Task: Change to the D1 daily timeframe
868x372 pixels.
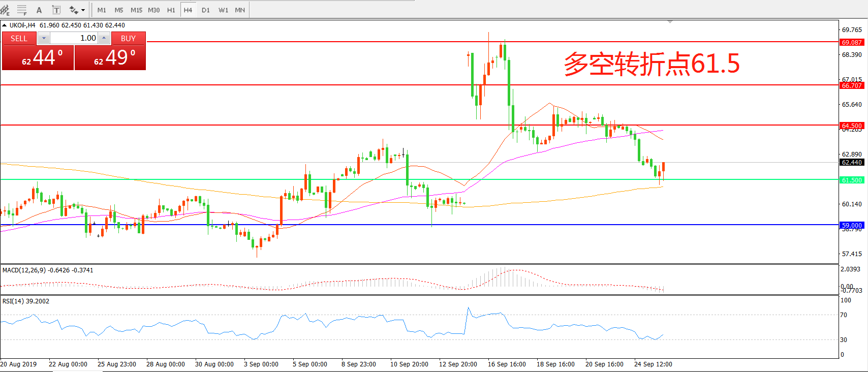Action: [206, 10]
